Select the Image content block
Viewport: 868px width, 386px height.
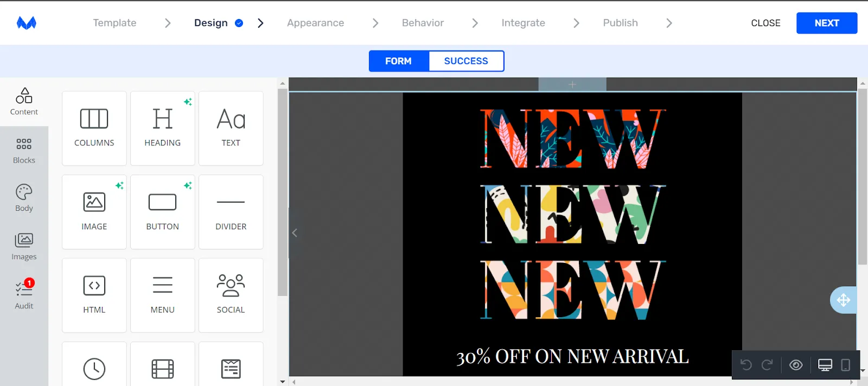[94, 212]
